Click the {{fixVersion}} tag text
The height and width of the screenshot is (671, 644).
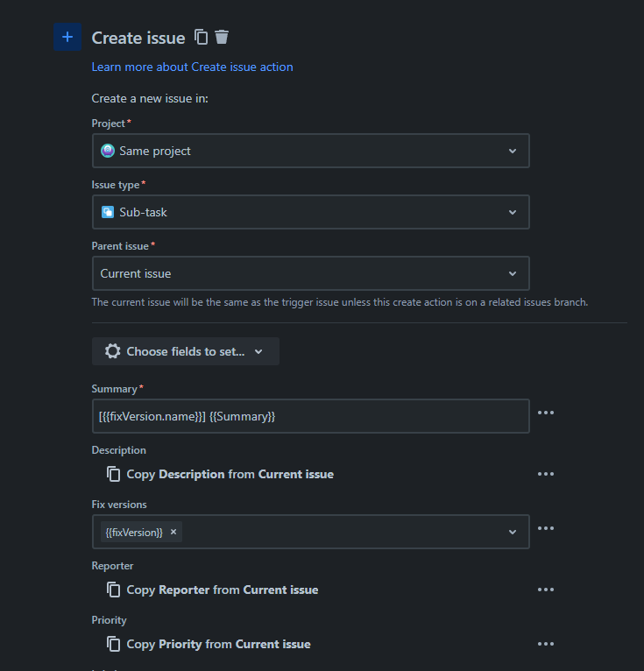pyautogui.click(x=134, y=532)
